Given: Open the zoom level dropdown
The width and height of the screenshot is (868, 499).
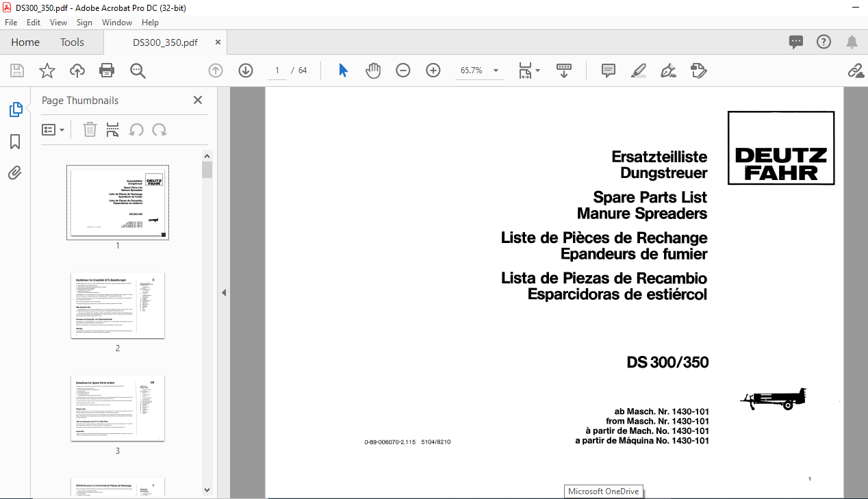Looking at the screenshot, I should 496,71.
